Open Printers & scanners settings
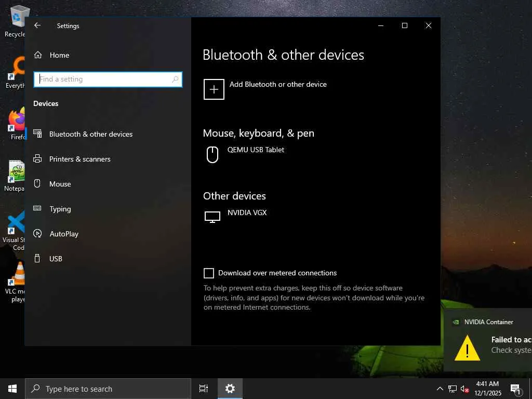The width and height of the screenshot is (532, 399). point(108,159)
